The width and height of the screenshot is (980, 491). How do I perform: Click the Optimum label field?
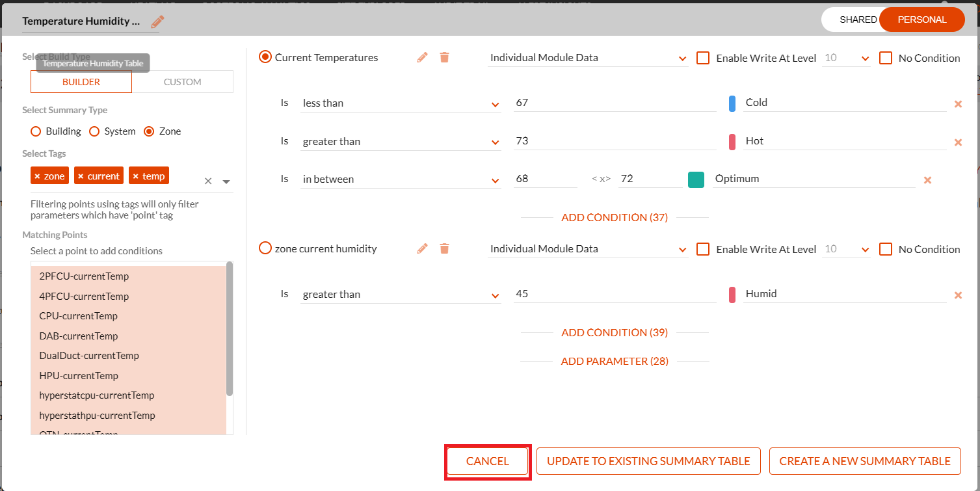point(814,179)
